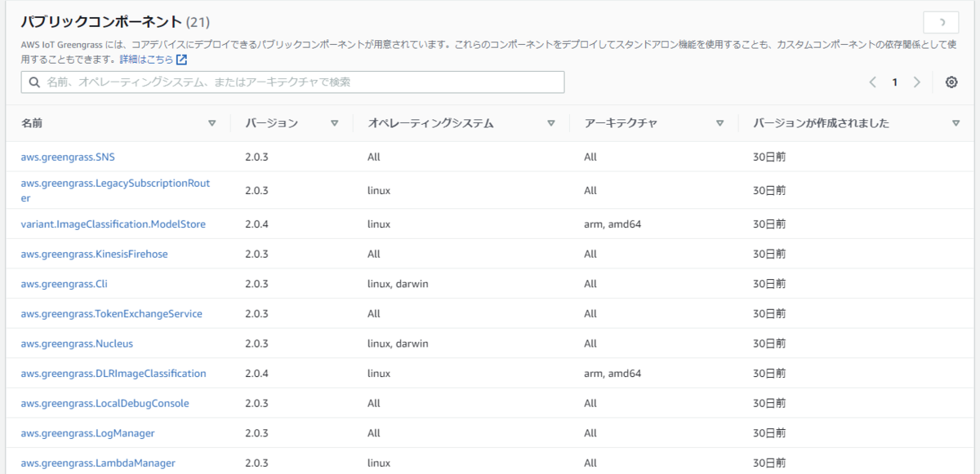Open aws.greengrass.LocalDebugConsole component

point(105,403)
